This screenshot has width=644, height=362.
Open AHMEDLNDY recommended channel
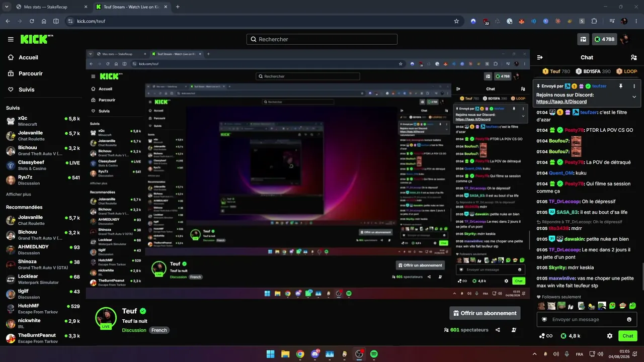[43, 250]
